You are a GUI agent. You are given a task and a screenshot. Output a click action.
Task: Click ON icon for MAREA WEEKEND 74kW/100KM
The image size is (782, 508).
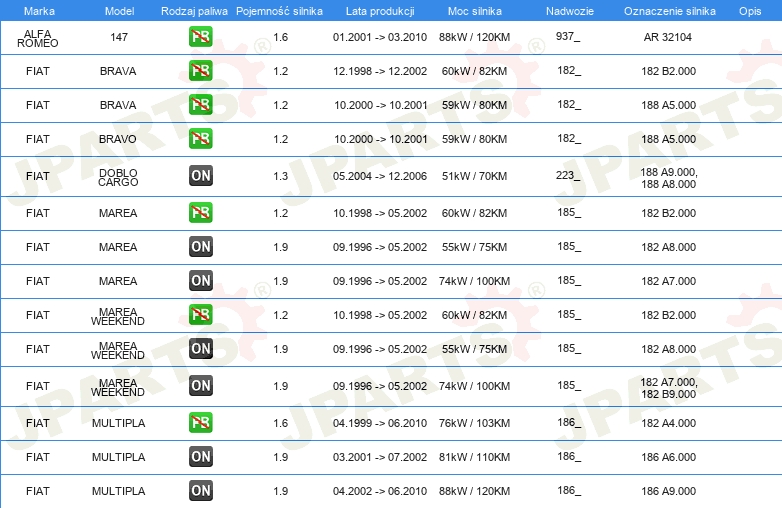coord(200,385)
